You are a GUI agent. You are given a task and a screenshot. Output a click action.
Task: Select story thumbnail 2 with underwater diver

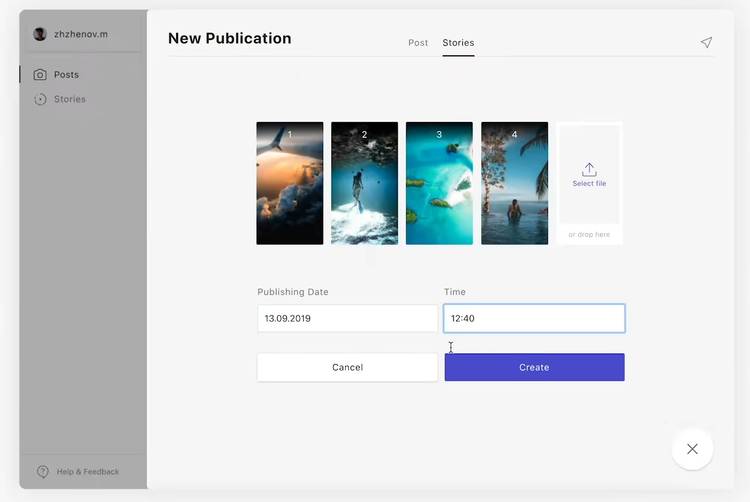pyautogui.click(x=364, y=183)
